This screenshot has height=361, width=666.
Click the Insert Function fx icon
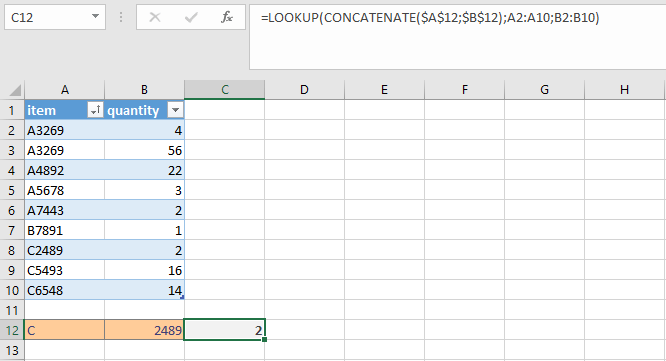pos(227,17)
